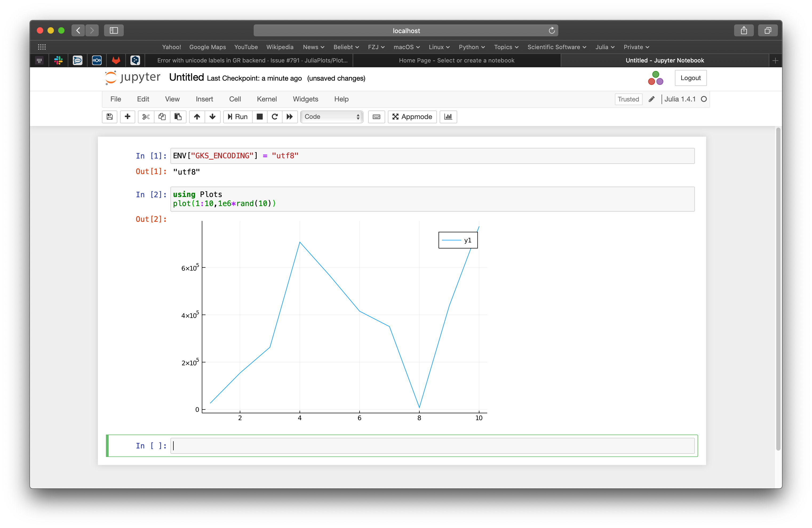Expand the Linux bookmarks folder
812x528 pixels.
coord(439,47)
